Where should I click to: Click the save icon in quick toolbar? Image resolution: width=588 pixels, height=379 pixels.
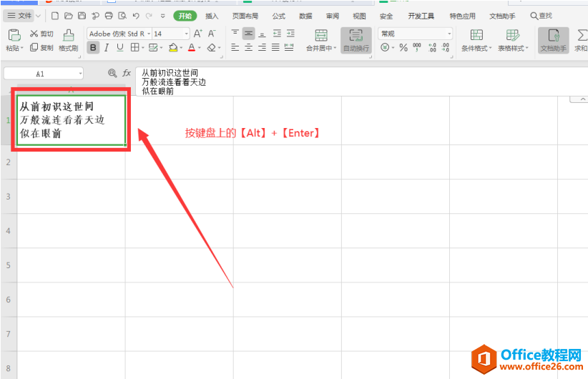coord(82,16)
